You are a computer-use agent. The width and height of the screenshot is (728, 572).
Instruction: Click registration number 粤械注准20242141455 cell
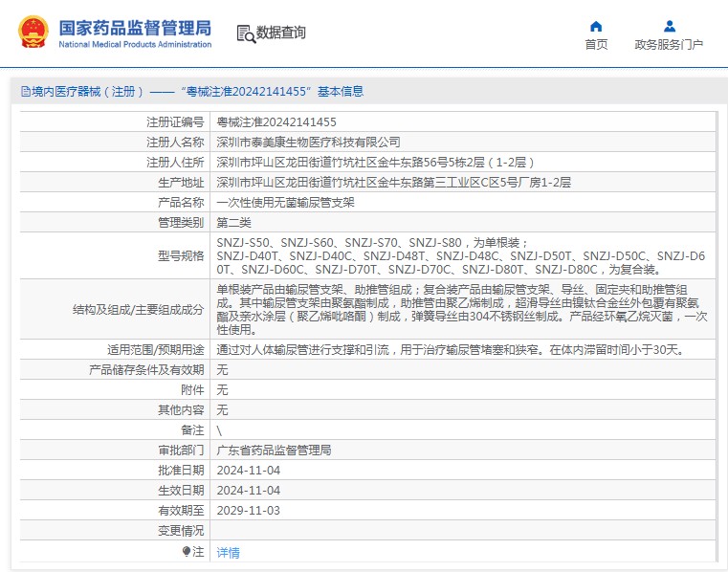(276, 122)
